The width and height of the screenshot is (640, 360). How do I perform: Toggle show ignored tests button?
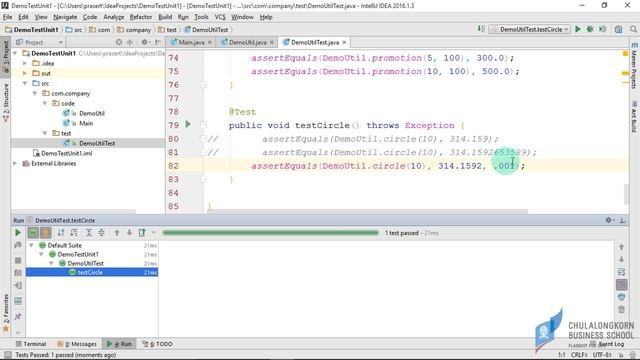[x=46, y=233]
